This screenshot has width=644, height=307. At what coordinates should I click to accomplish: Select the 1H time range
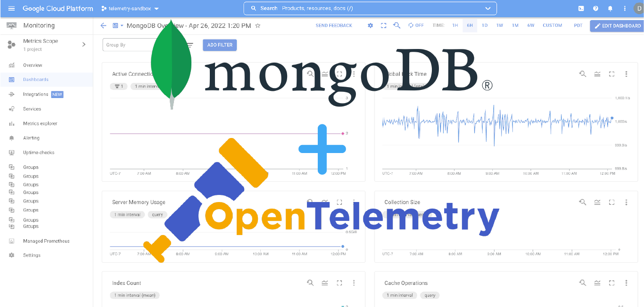(x=454, y=25)
